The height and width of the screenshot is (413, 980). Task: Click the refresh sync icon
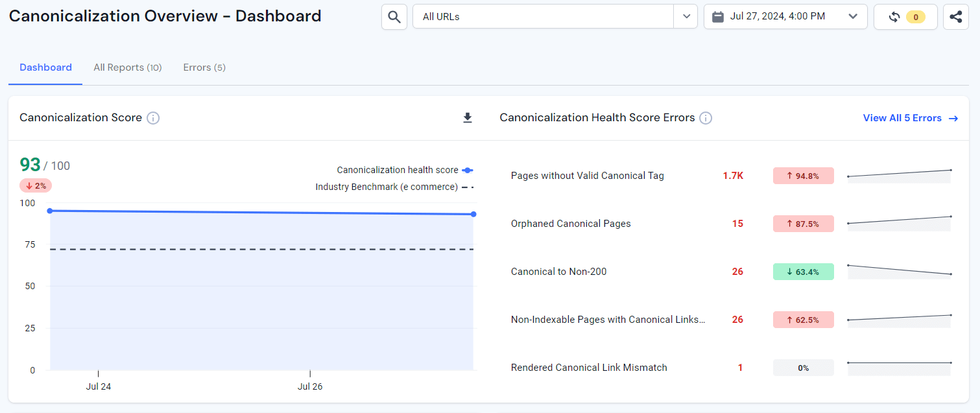click(x=894, y=17)
